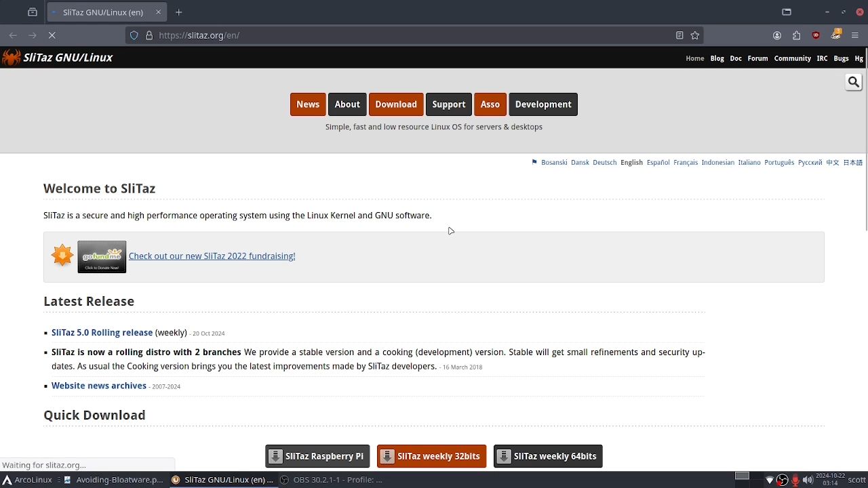Open the Firefox hamburger application menu

click(855, 35)
